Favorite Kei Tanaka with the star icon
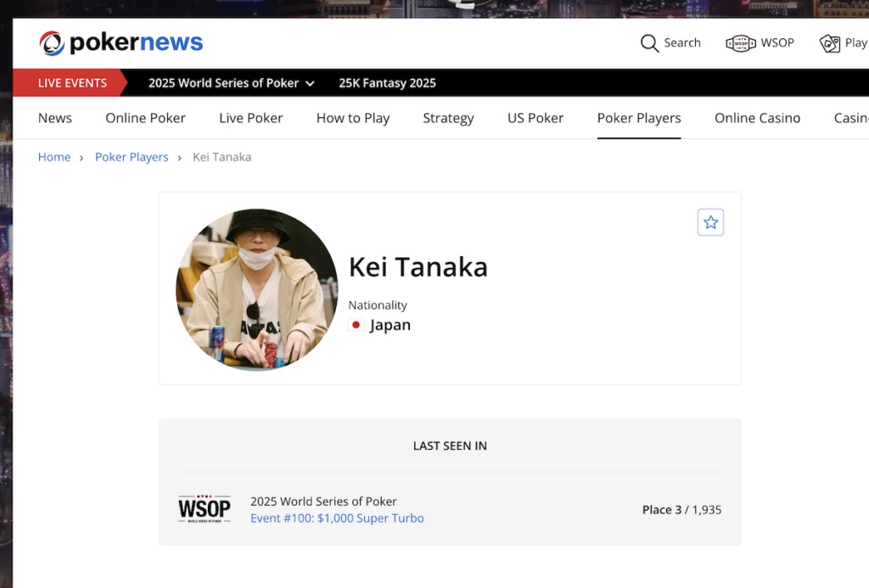This screenshot has width=869, height=588. point(710,222)
